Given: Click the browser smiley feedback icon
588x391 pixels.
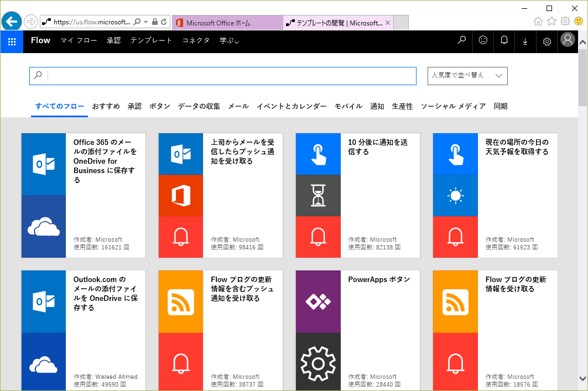Looking at the screenshot, I should pos(579,21).
